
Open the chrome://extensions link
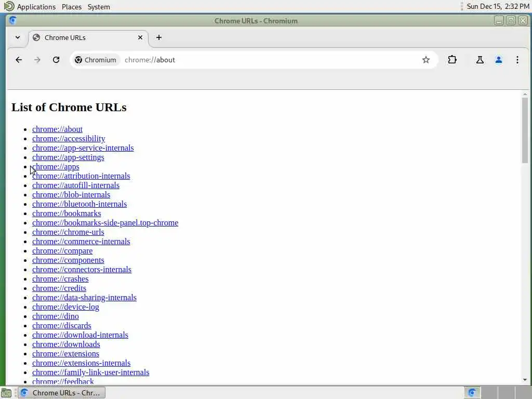click(x=65, y=353)
